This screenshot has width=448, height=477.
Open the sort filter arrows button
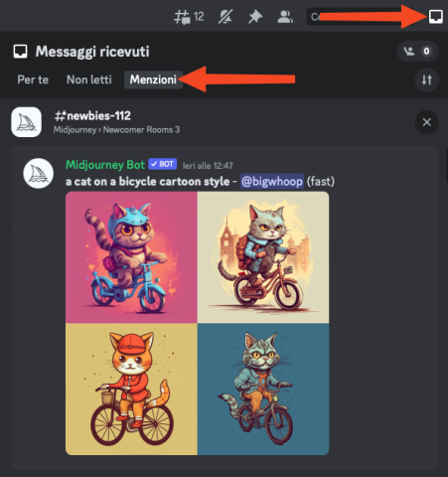426,79
